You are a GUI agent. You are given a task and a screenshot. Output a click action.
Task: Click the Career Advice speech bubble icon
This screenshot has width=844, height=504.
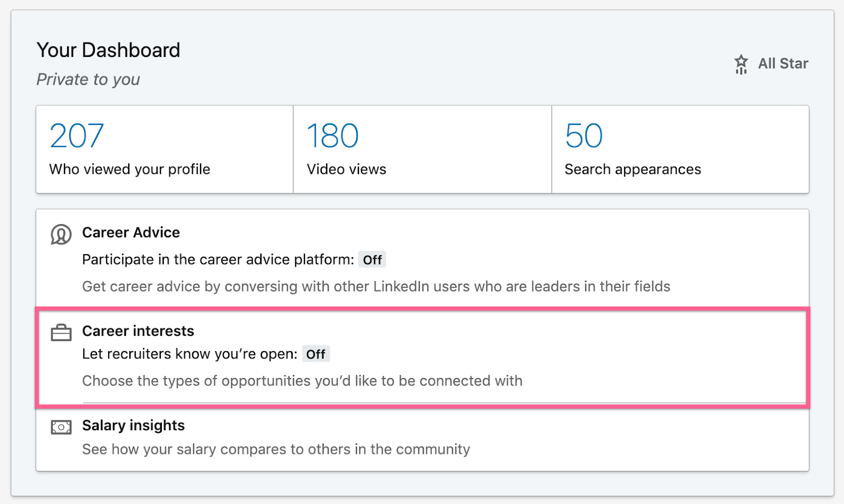pos(61,234)
